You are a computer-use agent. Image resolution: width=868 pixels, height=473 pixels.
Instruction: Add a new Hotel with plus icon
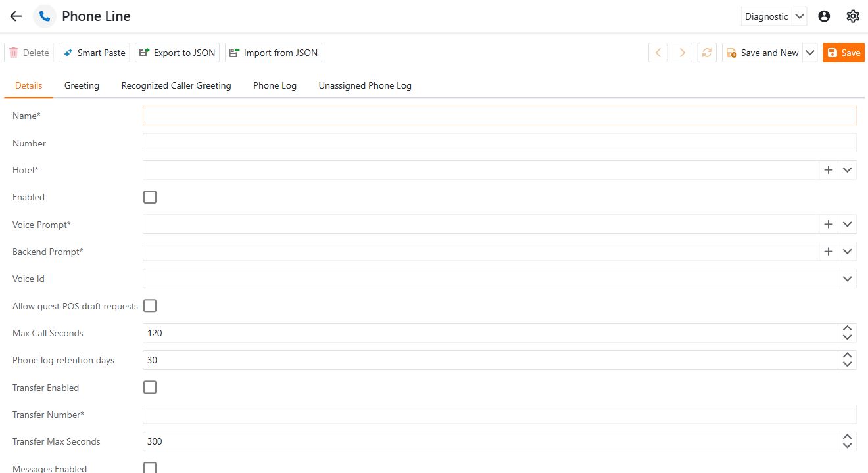coord(829,170)
